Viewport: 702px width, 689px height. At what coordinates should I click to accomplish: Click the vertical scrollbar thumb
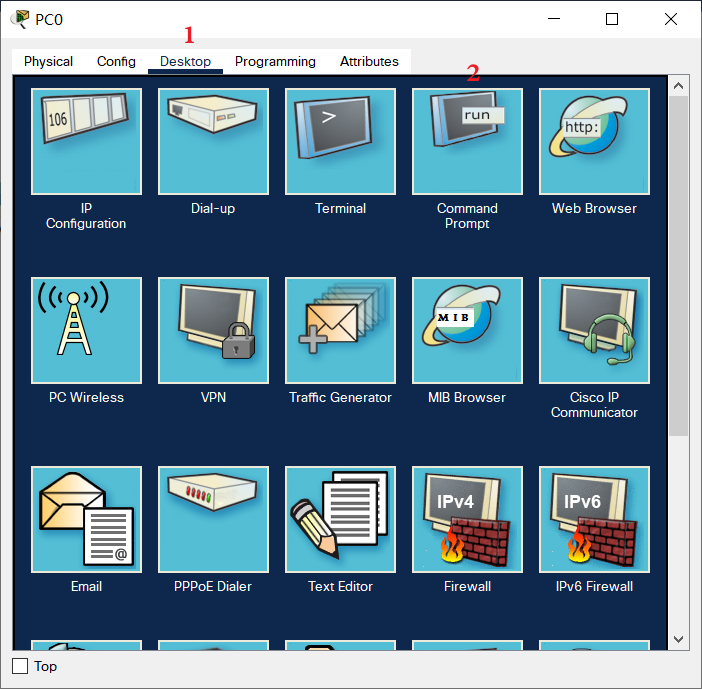[679, 265]
